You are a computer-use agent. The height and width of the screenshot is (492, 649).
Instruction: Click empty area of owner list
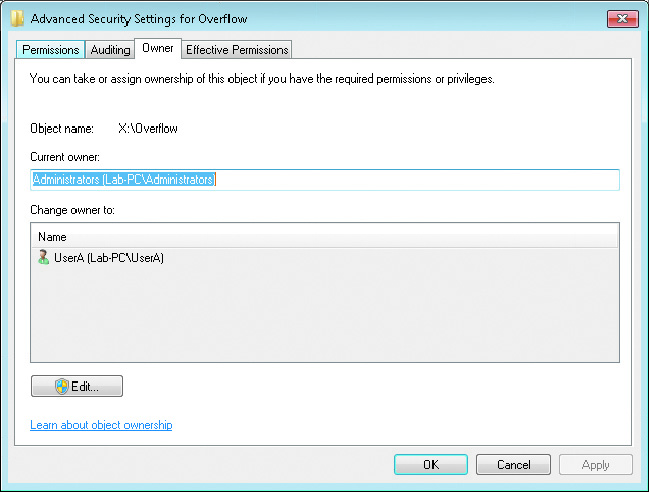(324, 314)
